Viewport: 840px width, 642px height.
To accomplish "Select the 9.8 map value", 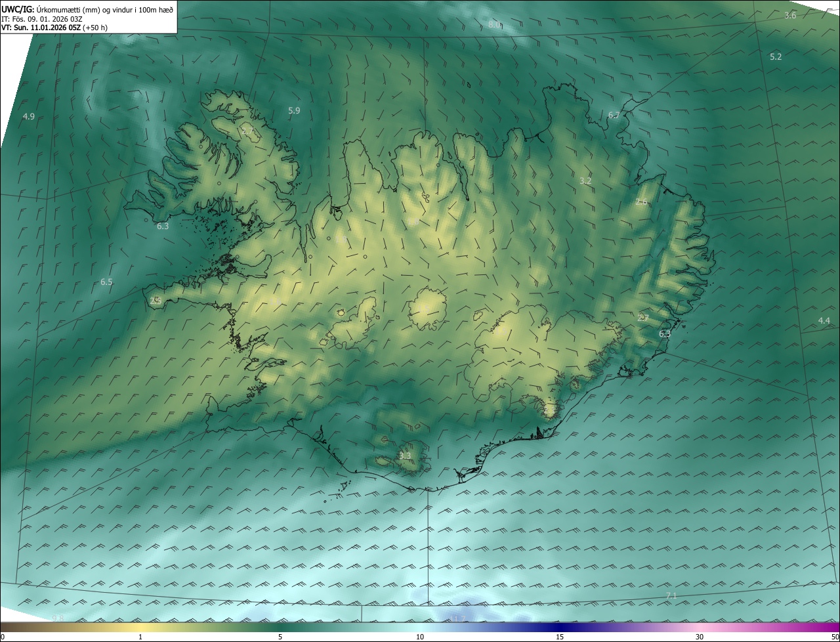I will pyautogui.click(x=58, y=618).
